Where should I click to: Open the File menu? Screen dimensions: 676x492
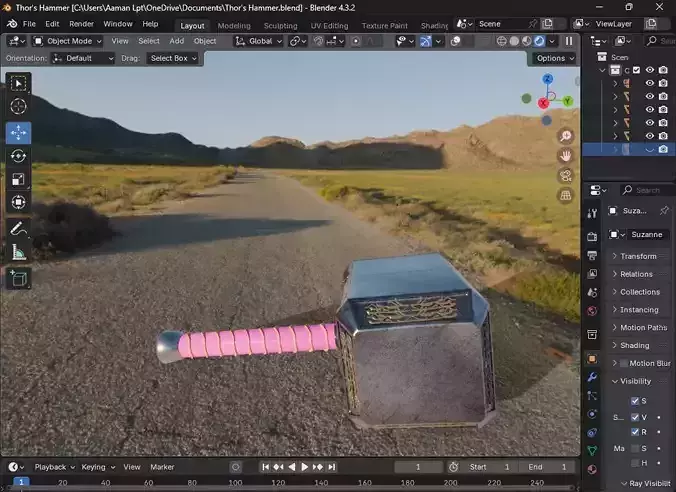click(x=29, y=24)
